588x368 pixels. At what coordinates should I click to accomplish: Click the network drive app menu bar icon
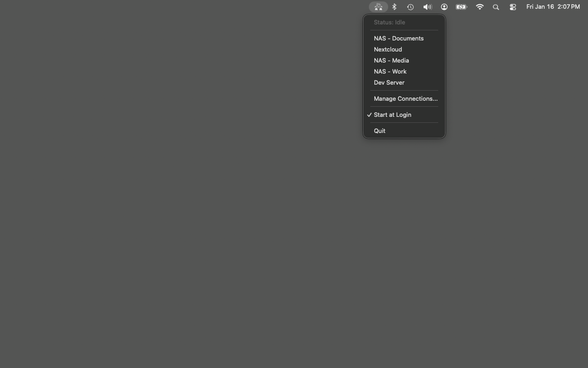379,7
